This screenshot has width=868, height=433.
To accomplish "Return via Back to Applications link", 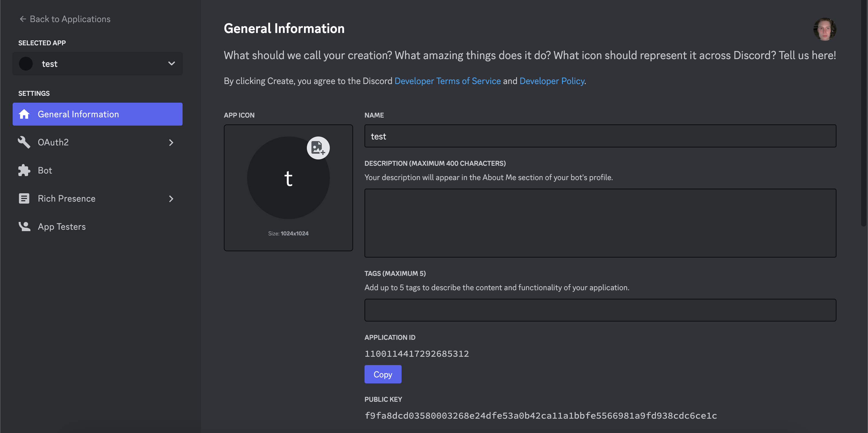I will [x=65, y=19].
